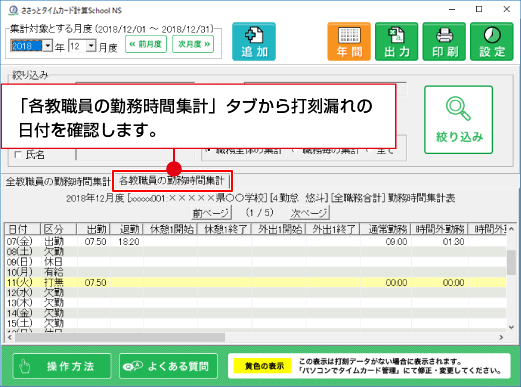Click the 追加 (add) icon button
The width and height of the screenshot is (521, 387).
(x=254, y=42)
